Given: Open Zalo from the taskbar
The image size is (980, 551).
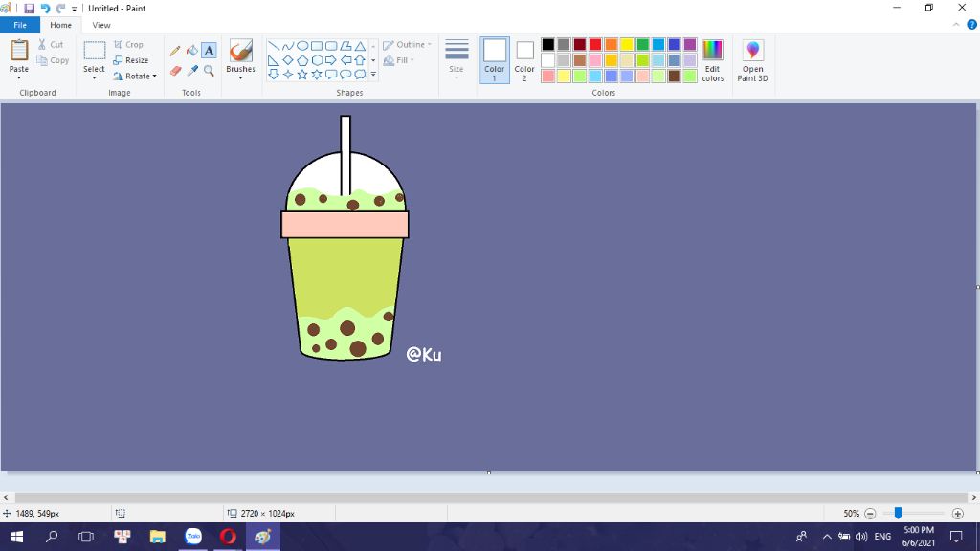Looking at the screenshot, I should pyautogui.click(x=193, y=537).
